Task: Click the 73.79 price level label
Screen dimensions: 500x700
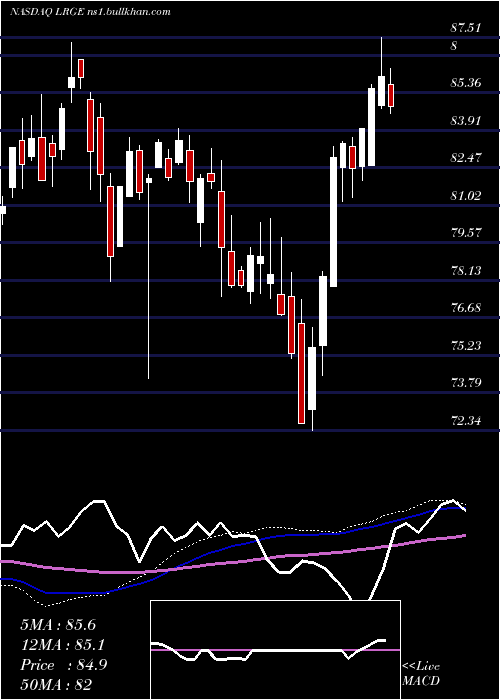Action: click(466, 383)
